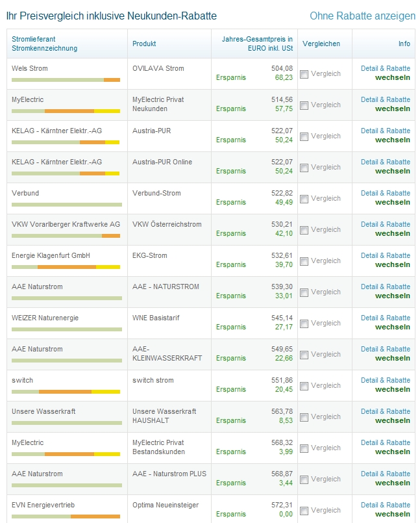Mark Vergleich checkbox for EVN Energievertrieb
This screenshot has width=420, height=523.
pyautogui.click(x=304, y=511)
